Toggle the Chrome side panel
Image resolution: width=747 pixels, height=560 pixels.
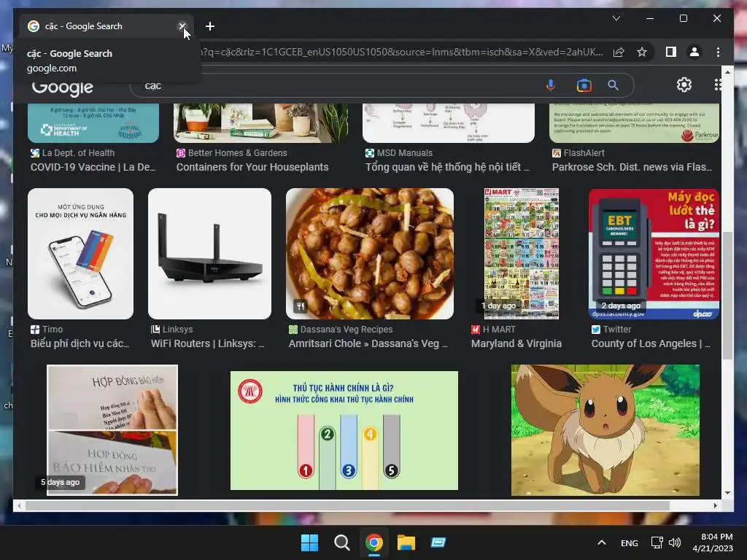(x=671, y=52)
